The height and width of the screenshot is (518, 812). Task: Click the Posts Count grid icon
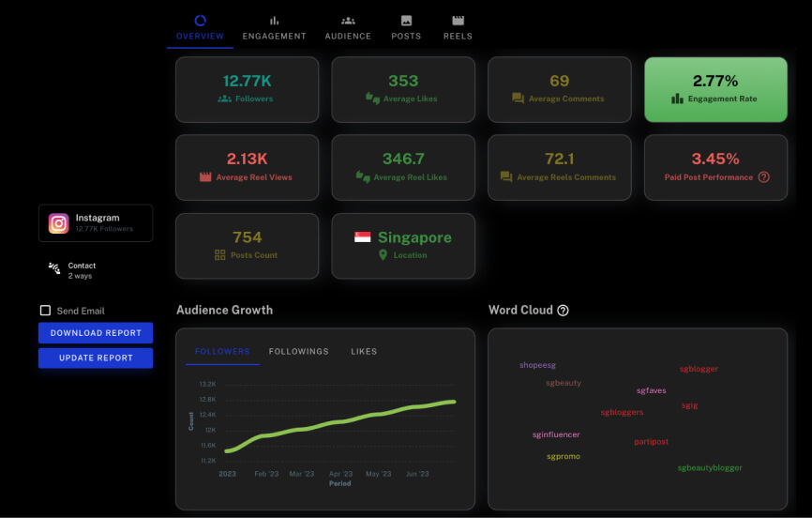[220, 255]
